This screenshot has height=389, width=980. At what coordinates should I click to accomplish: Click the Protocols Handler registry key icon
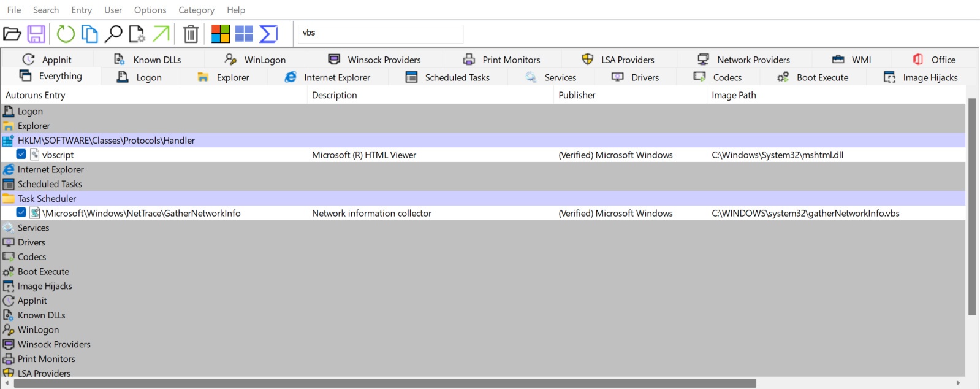click(9, 141)
